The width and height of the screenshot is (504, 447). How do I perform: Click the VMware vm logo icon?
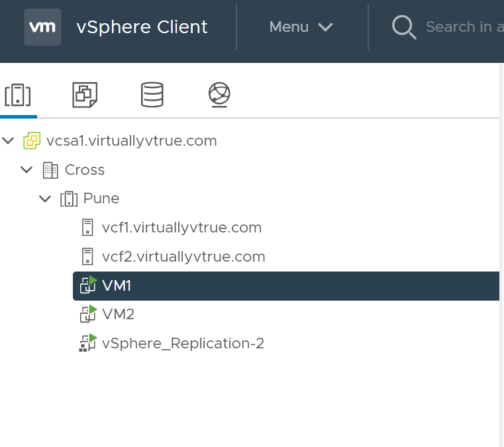(x=42, y=27)
